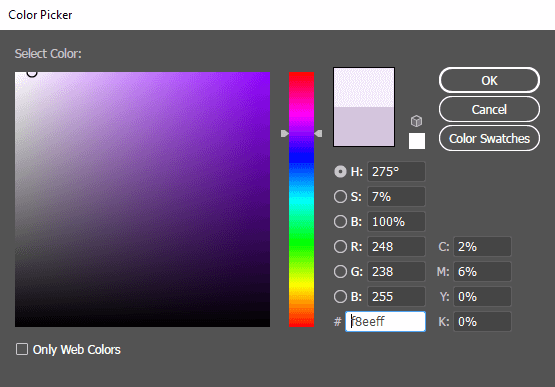Select the R red radio button
This screenshot has height=387, width=555.
tap(340, 246)
